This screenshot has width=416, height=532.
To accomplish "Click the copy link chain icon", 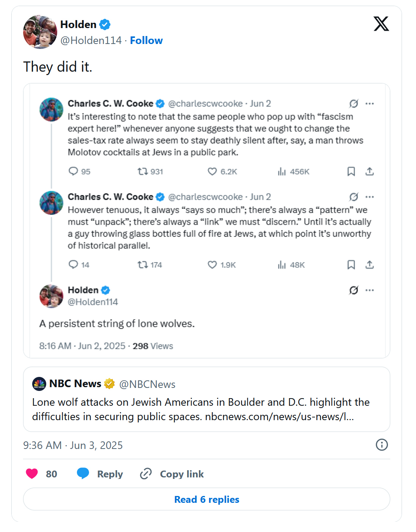I will tap(146, 474).
